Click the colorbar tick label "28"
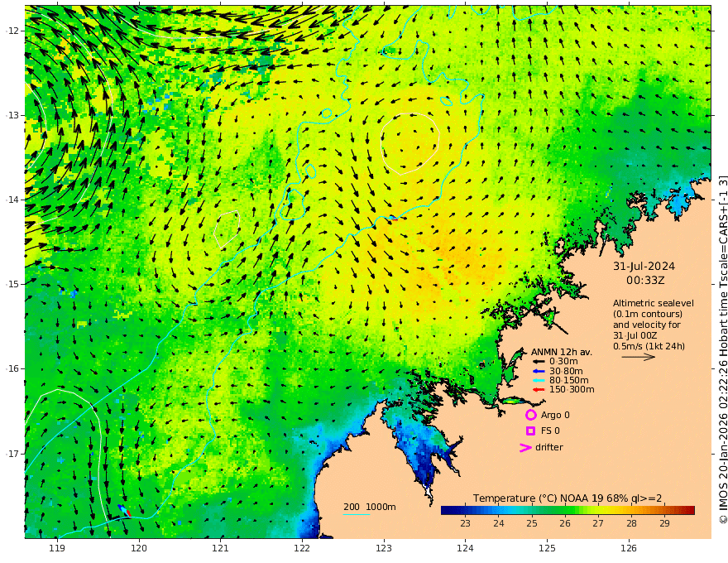The image size is (728, 563). click(631, 523)
